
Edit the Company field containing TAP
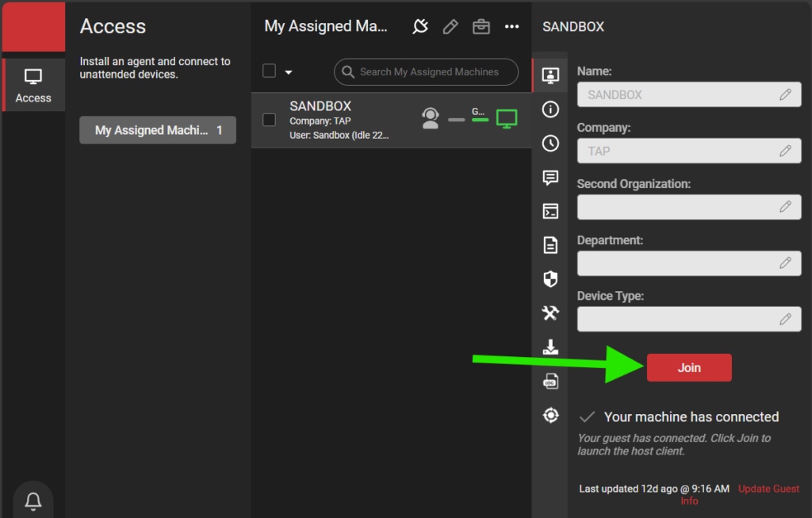click(x=689, y=151)
